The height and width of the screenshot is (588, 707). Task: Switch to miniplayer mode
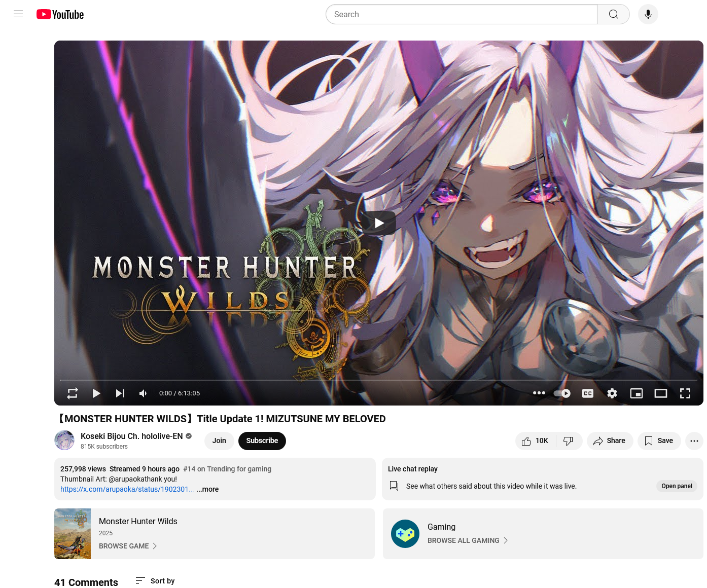click(x=637, y=393)
